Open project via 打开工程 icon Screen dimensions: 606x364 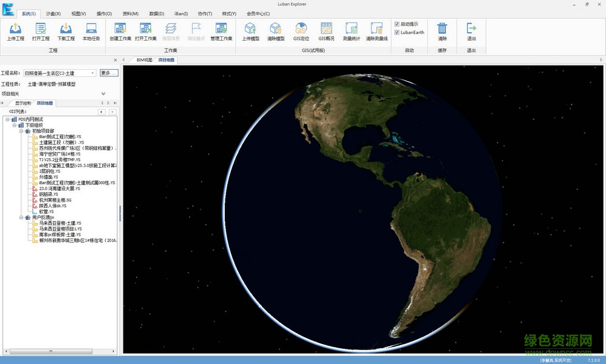(41, 30)
